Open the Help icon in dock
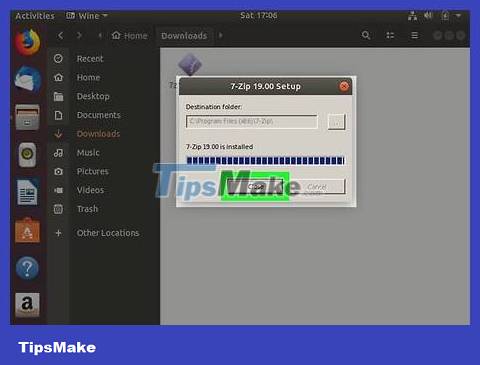 [27, 268]
